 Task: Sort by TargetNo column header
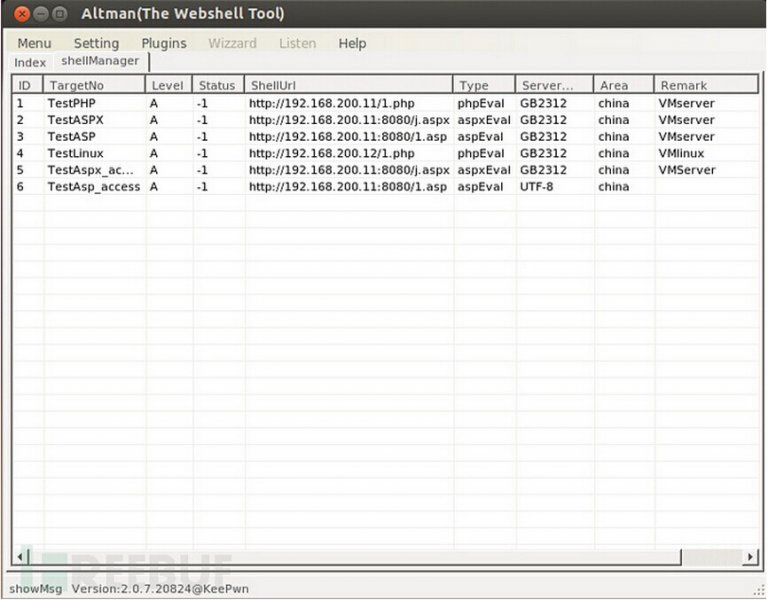(x=94, y=85)
